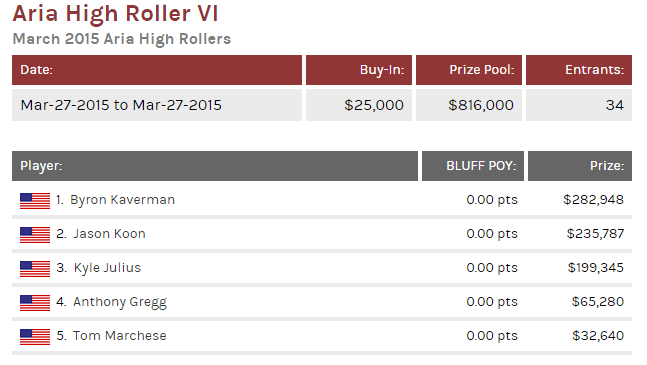The width and height of the screenshot is (647, 365).
Task: Click the US flag beside Byron Kaverman
Action: (35, 201)
